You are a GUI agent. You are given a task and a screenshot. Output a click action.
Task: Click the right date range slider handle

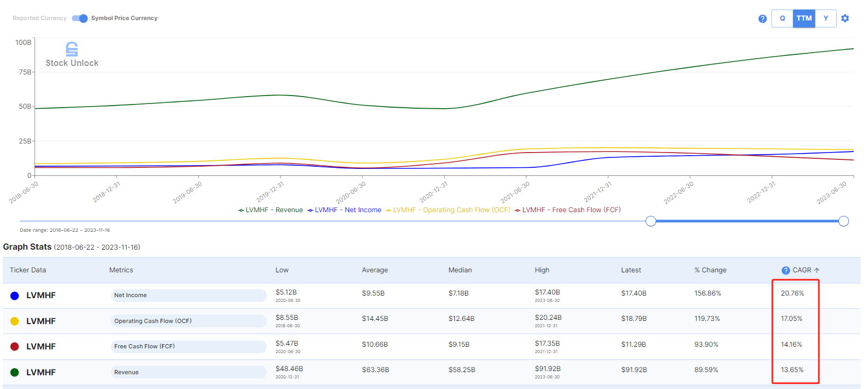click(x=844, y=221)
